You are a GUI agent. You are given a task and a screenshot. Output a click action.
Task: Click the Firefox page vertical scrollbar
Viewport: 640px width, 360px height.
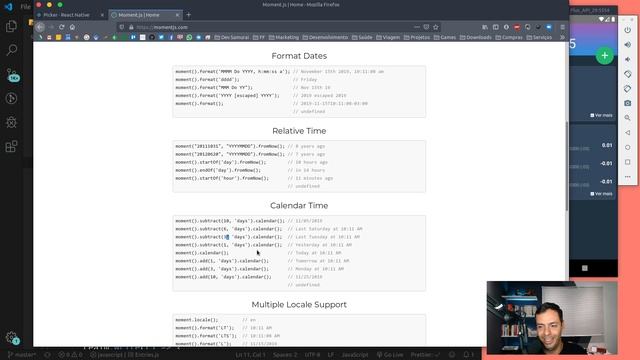[x=567, y=167]
